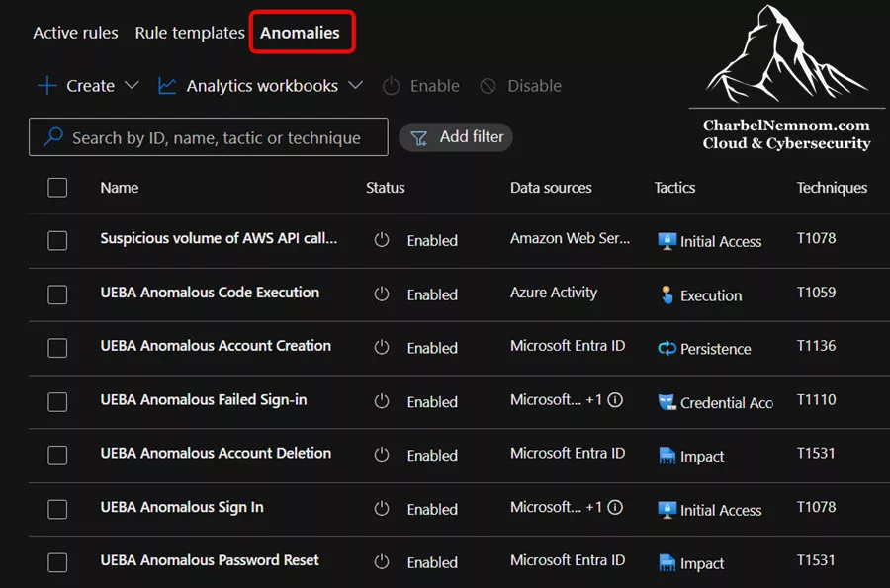Click the Execution tactic icon
The image size is (890, 588).
[x=667, y=294]
